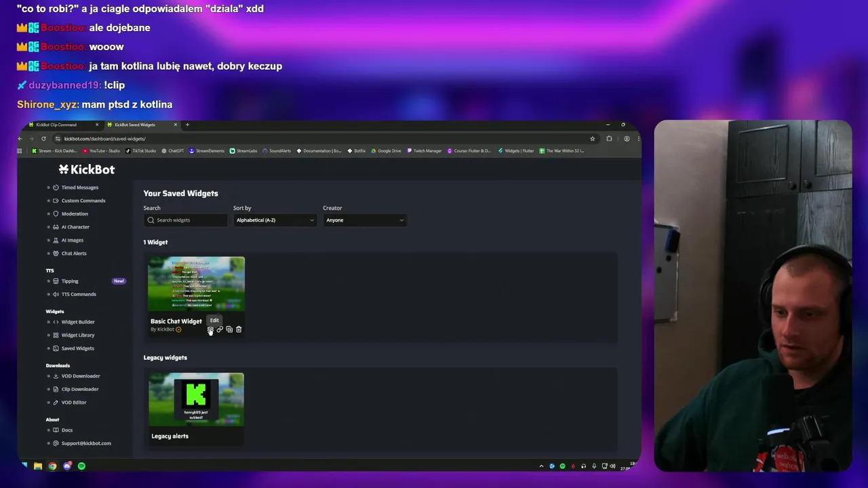Open Widgets | Flutter bookmark

[516, 151]
